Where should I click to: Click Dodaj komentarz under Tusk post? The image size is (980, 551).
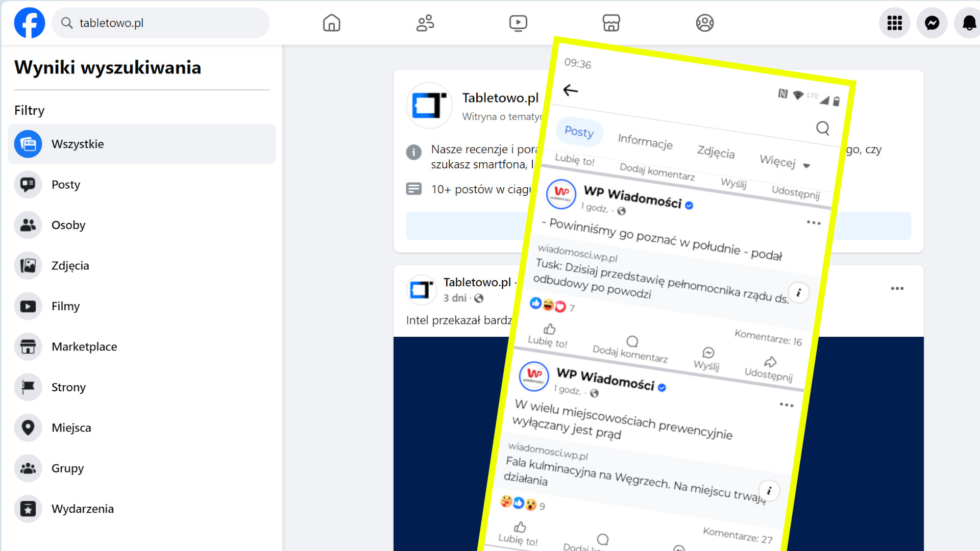pyautogui.click(x=630, y=348)
